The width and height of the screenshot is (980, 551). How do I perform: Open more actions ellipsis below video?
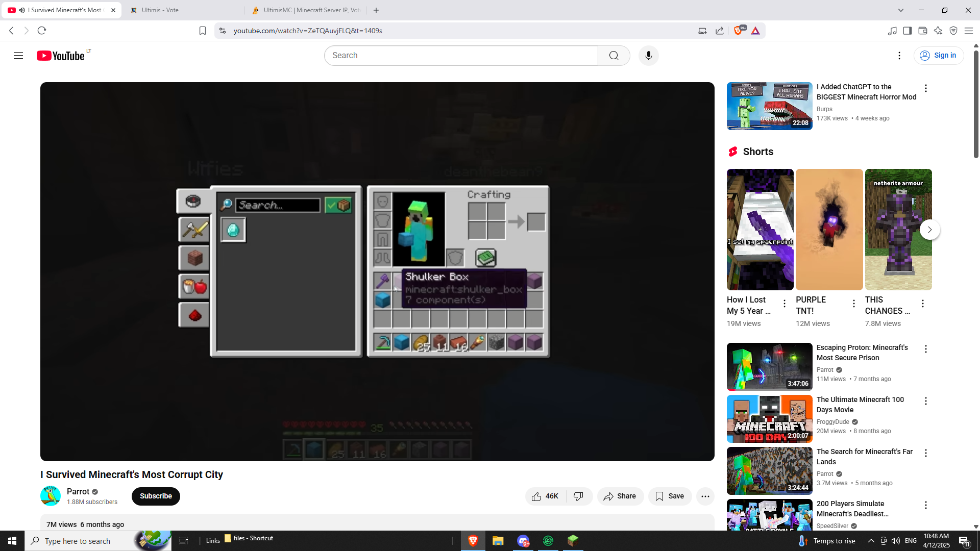pyautogui.click(x=705, y=496)
